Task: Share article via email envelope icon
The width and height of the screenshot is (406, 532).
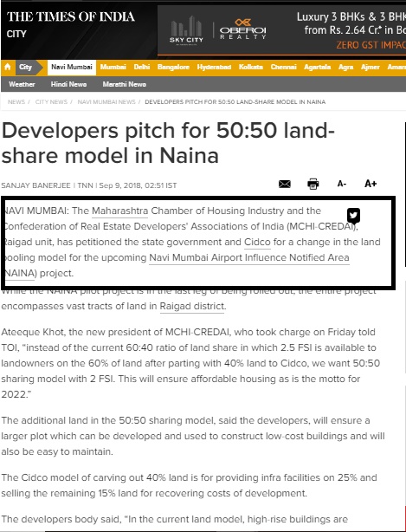Action: tap(284, 184)
